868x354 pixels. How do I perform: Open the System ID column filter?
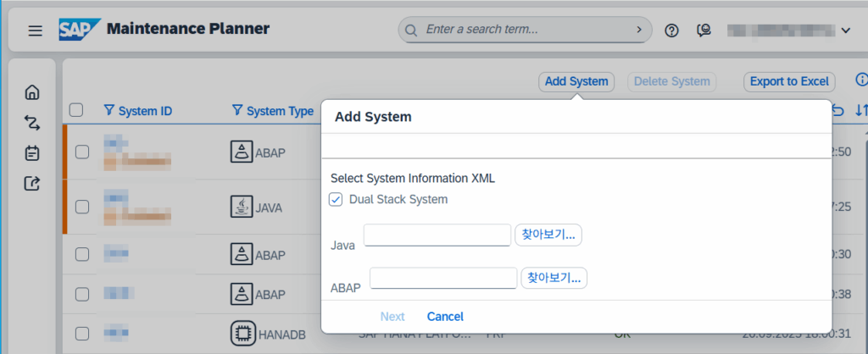tap(108, 110)
